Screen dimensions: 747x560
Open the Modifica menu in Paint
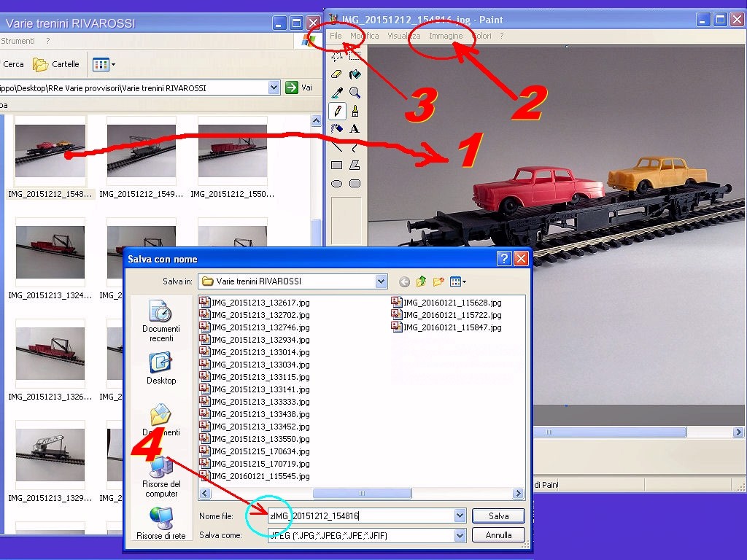click(365, 36)
